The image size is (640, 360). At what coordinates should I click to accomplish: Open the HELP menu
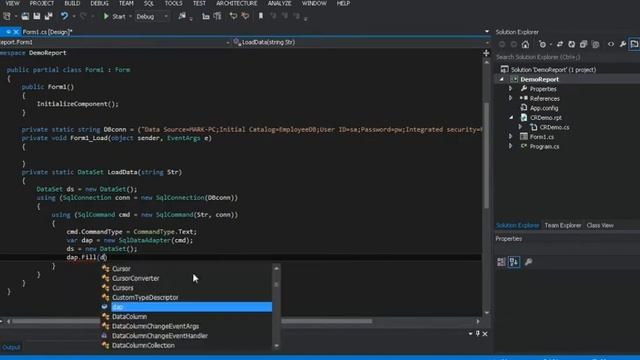coord(343,3)
